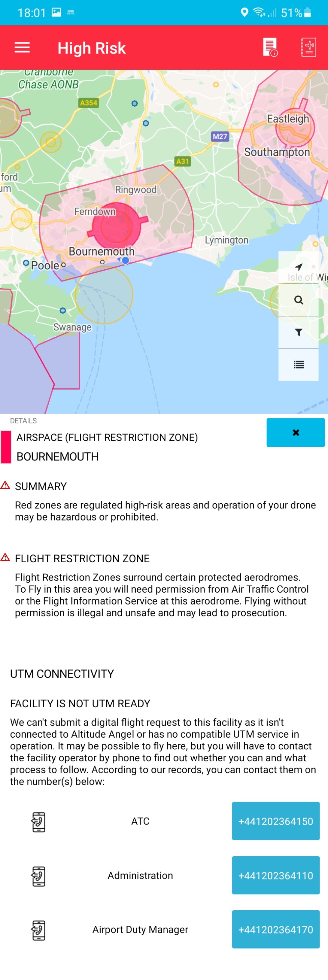328x980 pixels.
Task: Call ATC on +441202364150
Action: (x=275, y=821)
